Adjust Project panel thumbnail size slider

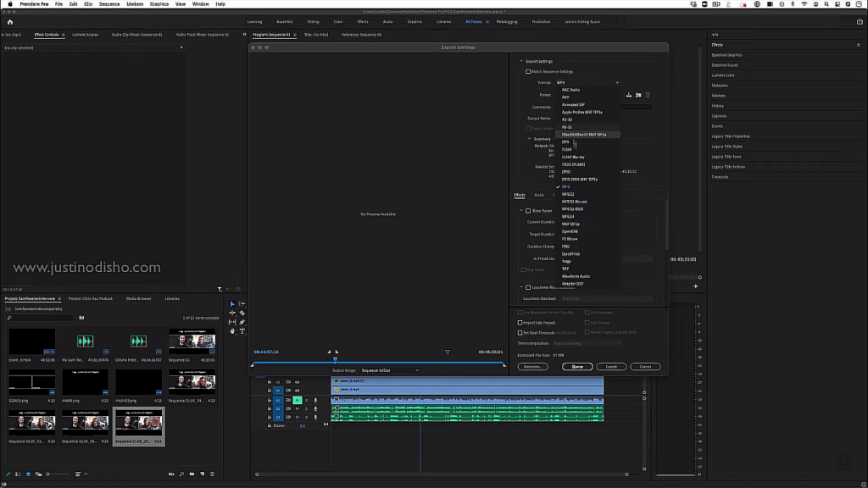(58, 474)
